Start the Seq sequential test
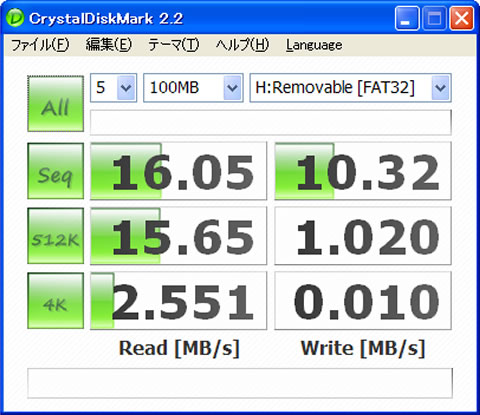Screen dimensions: 480x415 (56, 171)
